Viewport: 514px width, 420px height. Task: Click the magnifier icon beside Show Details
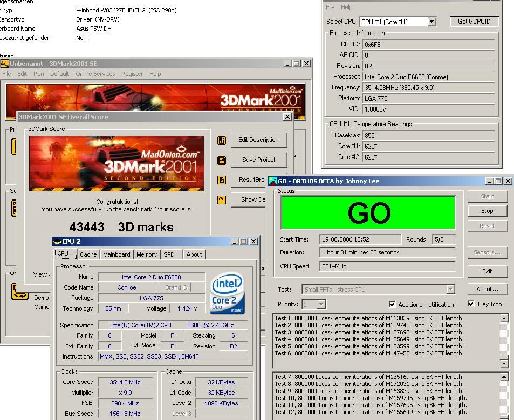point(222,200)
